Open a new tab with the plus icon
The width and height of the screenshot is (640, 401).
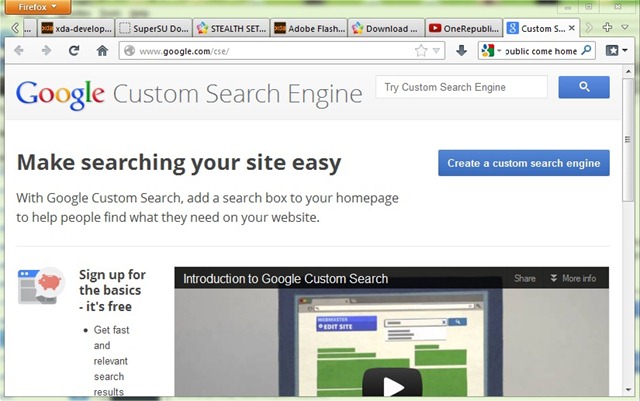(x=607, y=27)
